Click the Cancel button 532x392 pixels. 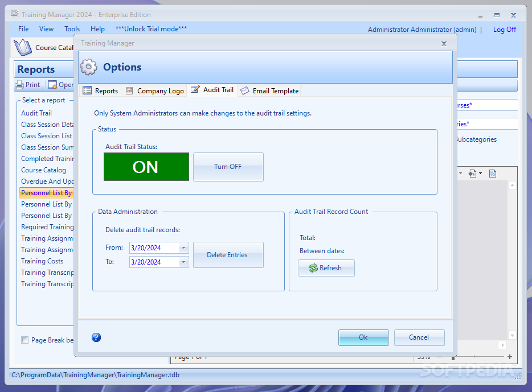pyautogui.click(x=419, y=337)
